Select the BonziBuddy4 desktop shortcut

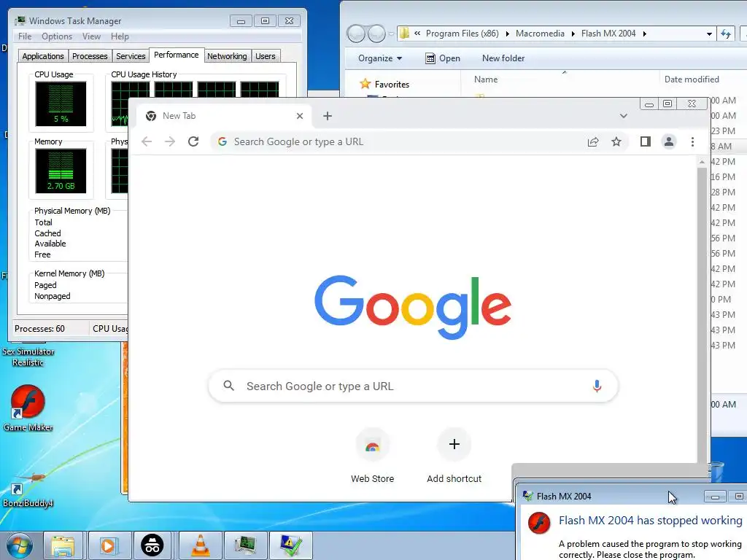click(28, 489)
